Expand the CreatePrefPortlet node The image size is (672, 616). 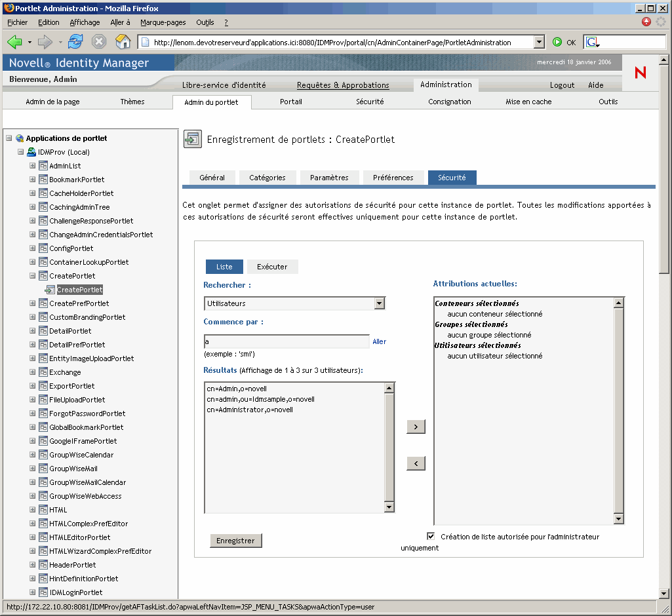(32, 303)
